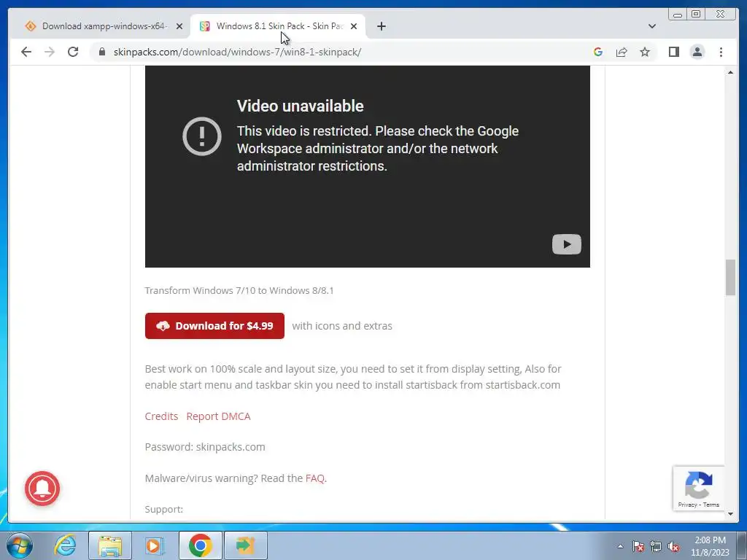Open a new tab
This screenshot has width=747, height=560.
pos(381,26)
